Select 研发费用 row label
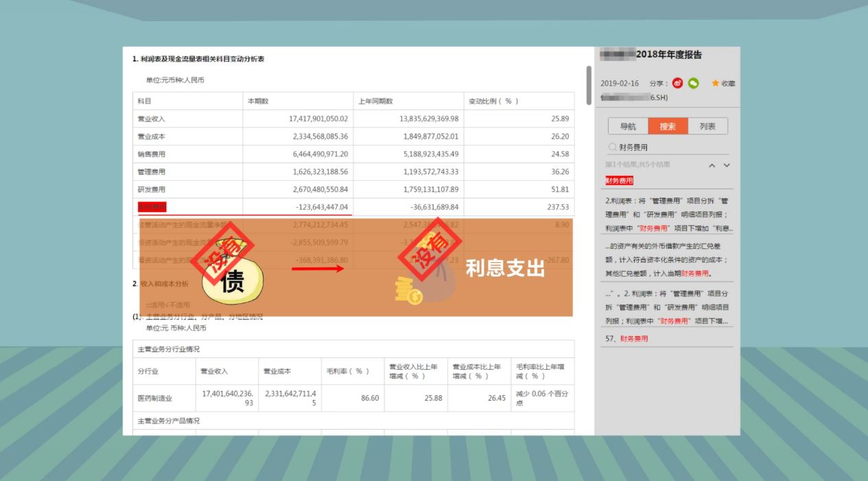868x481 pixels. pos(152,189)
